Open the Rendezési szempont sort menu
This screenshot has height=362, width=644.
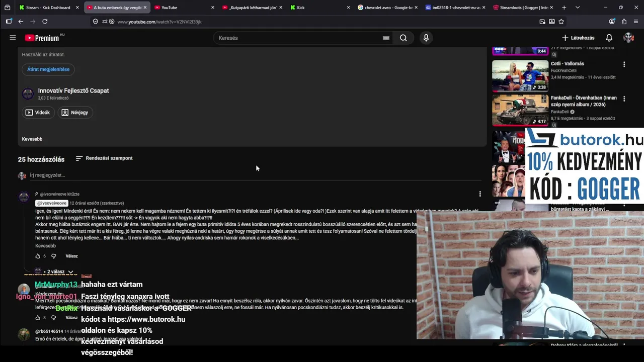tap(104, 158)
